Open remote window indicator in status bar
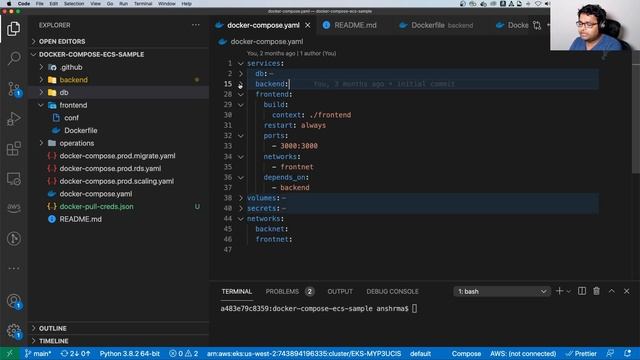The height and width of the screenshot is (360, 640). pos(9,353)
